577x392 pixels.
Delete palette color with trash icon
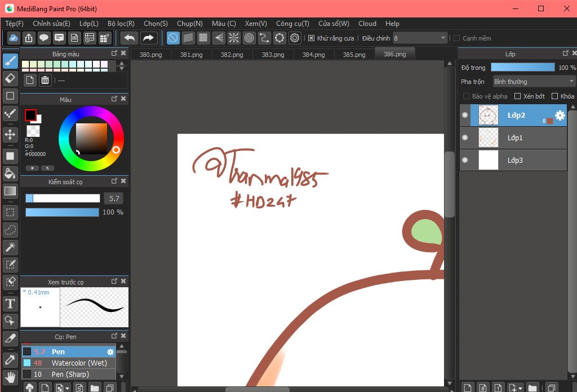(45, 80)
